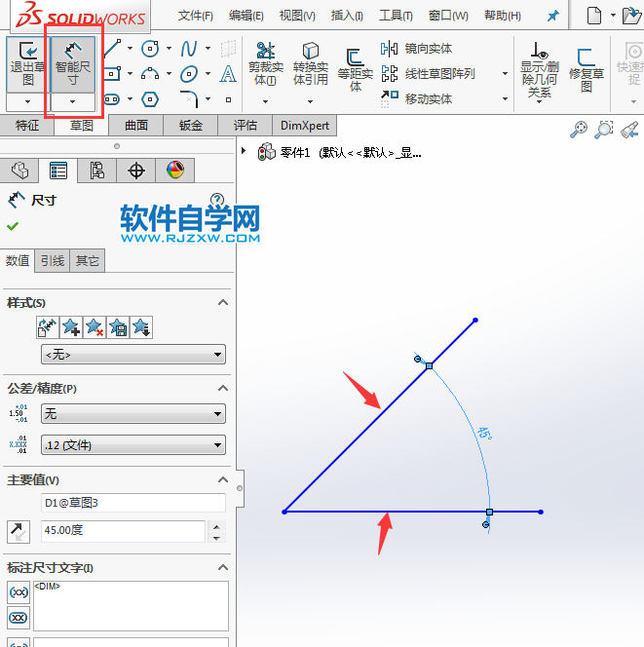This screenshot has width=644, height=647.
Task: Click the Open document icon
Action: point(631,16)
